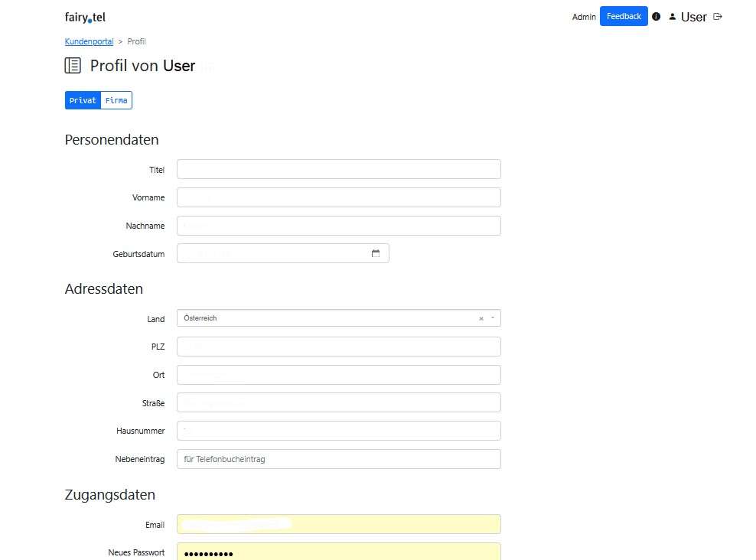756x560 pixels.
Task: Click the Geburtsdatum label
Action: tap(138, 254)
